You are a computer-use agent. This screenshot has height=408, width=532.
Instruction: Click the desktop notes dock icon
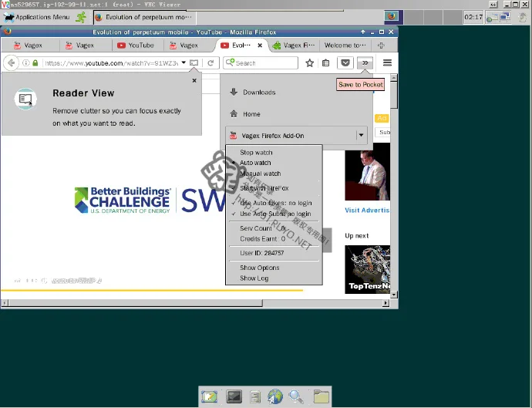pyautogui.click(x=210, y=396)
